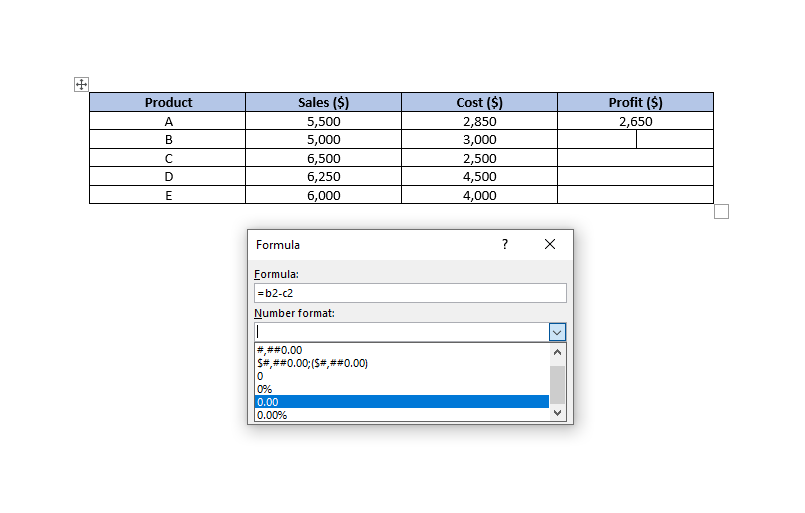Click the Sales cell with 6,500
The height and width of the screenshot is (513, 805).
(x=323, y=158)
